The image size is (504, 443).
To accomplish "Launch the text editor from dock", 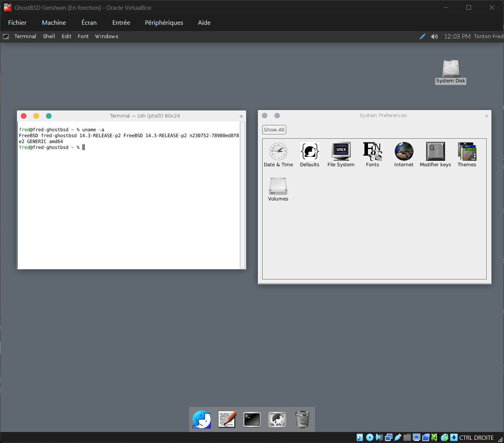I will (227, 419).
